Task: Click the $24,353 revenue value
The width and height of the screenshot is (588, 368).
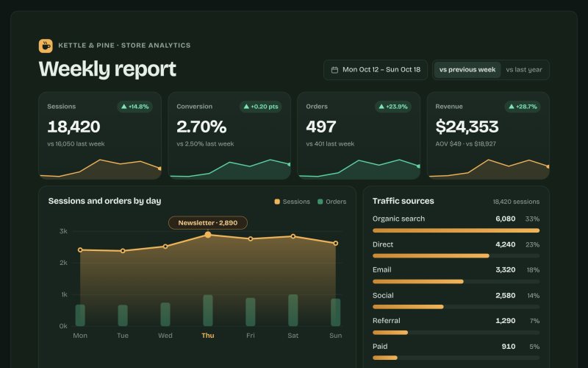Action: pyautogui.click(x=467, y=127)
